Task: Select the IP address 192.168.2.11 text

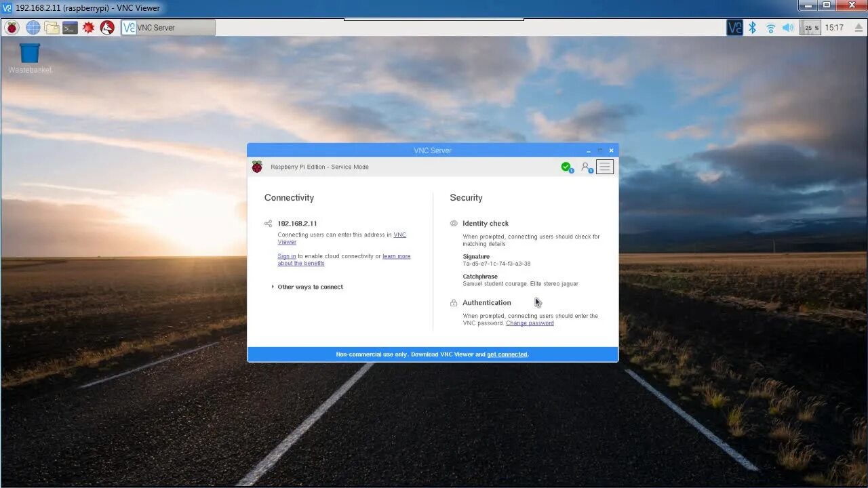Action: pyautogui.click(x=297, y=223)
